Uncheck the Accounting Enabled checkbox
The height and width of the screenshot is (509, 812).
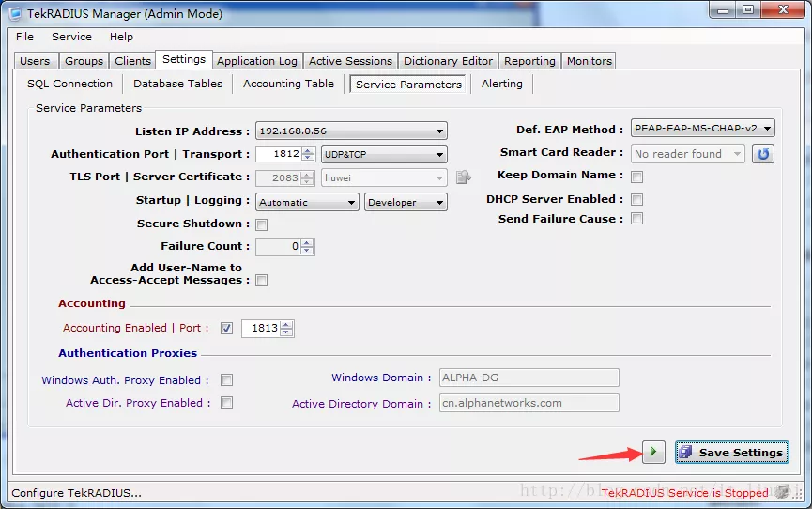(x=226, y=329)
